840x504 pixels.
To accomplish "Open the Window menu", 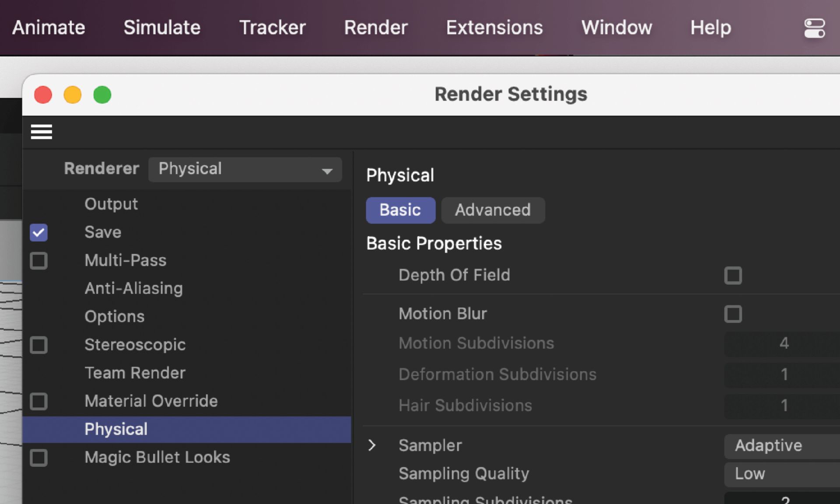I will pos(616,28).
